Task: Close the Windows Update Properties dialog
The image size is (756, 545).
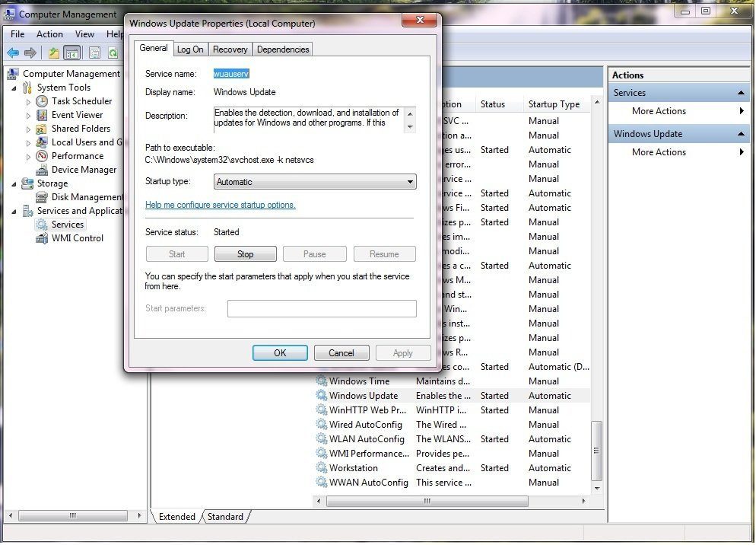Action: 420,20
